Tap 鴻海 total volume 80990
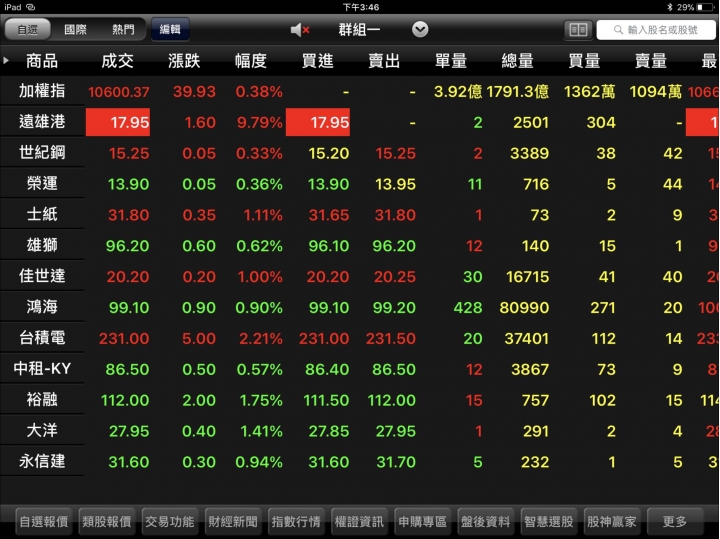Screen dimensions: 720x539 pyautogui.click(x=524, y=308)
